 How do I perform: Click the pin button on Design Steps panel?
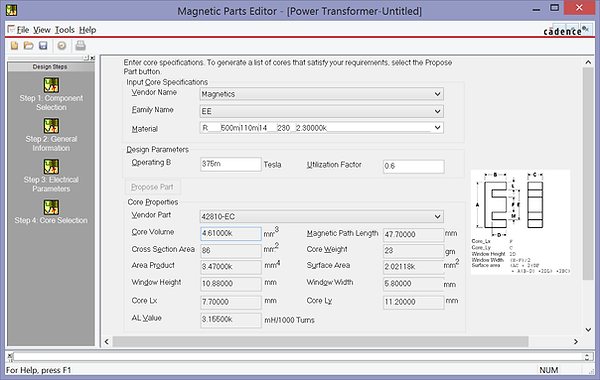click(86, 58)
